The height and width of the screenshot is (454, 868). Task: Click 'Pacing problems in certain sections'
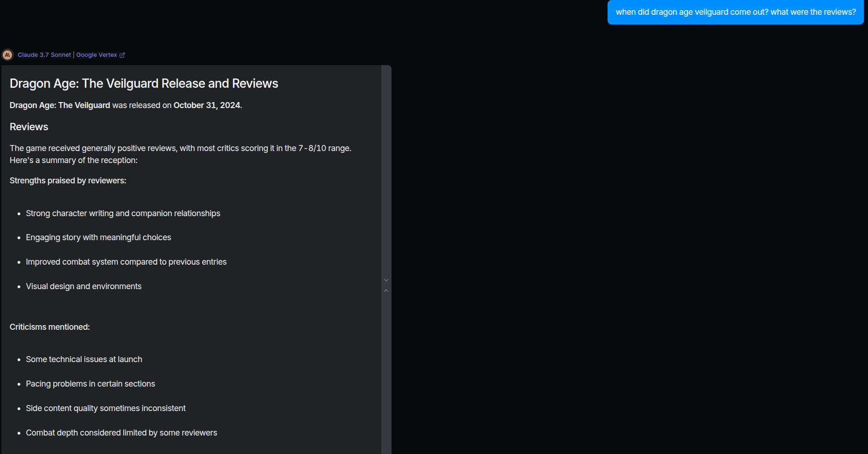90,384
